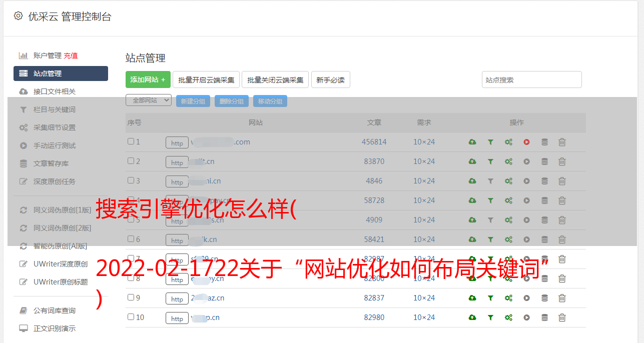Image resolution: width=644 pixels, height=343 pixels.
Task: Open 账户管理 in the sidebar
Action: 47,55
